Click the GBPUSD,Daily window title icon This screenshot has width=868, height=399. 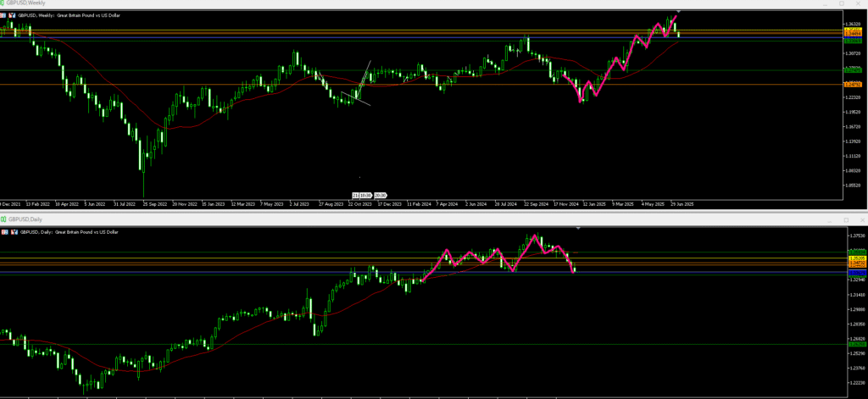pos(3,219)
